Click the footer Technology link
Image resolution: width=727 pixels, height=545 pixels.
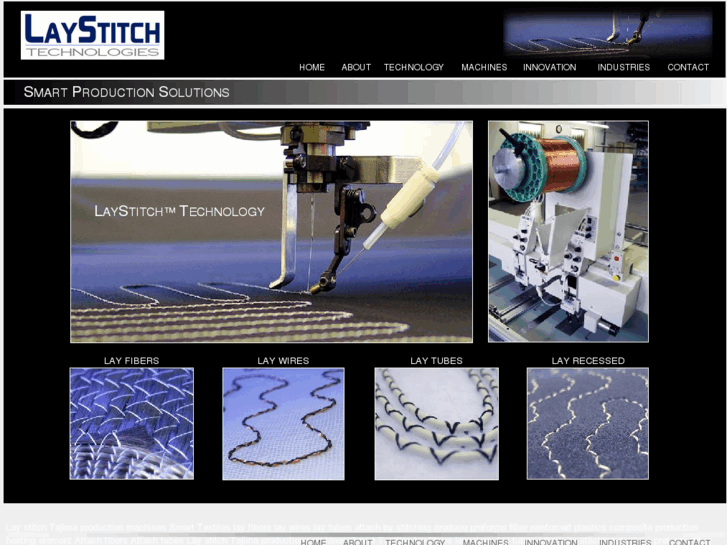pyautogui.click(x=415, y=542)
